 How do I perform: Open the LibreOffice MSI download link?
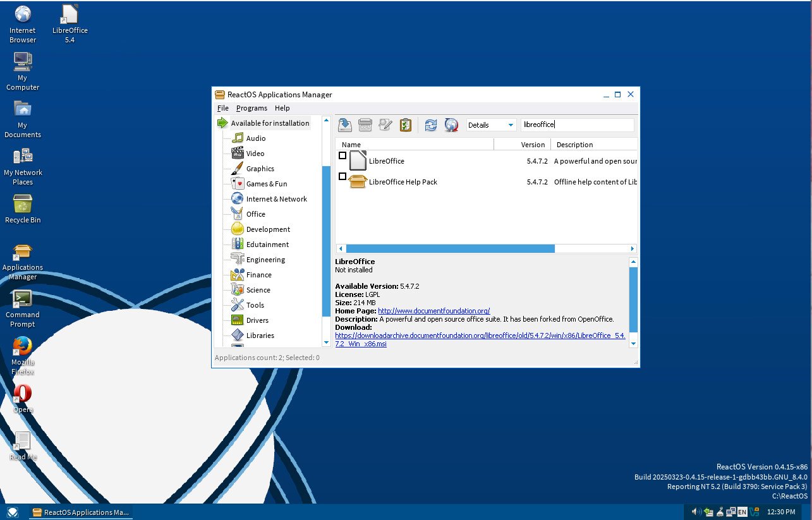pos(480,340)
